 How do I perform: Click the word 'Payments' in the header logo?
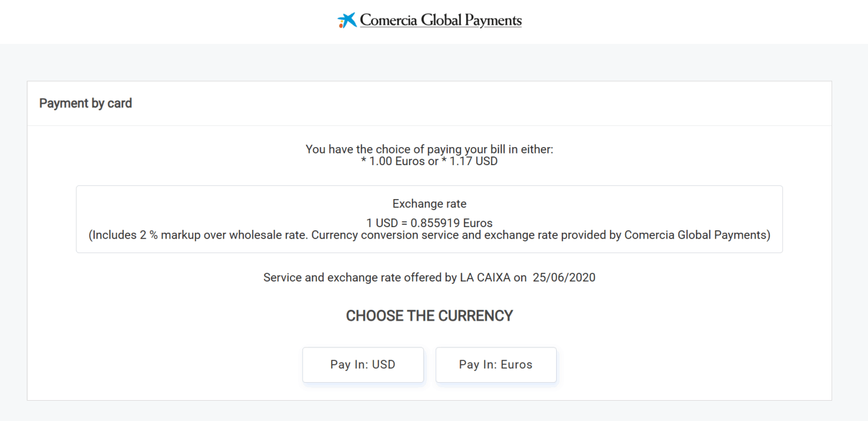coord(493,20)
